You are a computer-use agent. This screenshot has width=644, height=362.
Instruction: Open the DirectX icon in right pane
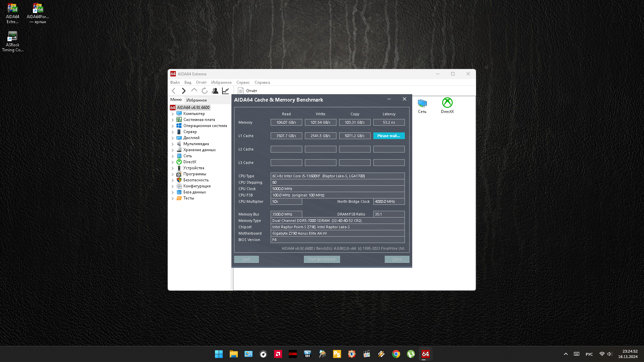click(447, 106)
